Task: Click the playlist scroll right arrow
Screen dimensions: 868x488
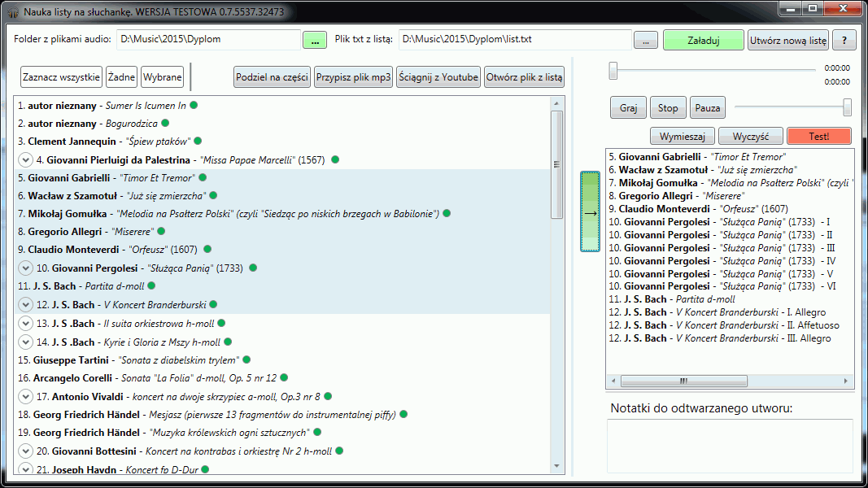Action: [x=845, y=381]
